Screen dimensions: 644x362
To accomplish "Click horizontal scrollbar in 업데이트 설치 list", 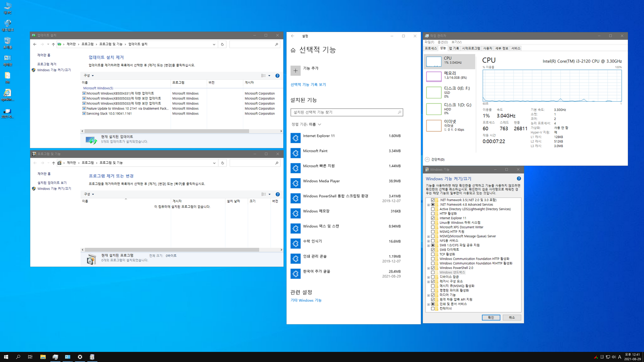I will pos(167,131).
